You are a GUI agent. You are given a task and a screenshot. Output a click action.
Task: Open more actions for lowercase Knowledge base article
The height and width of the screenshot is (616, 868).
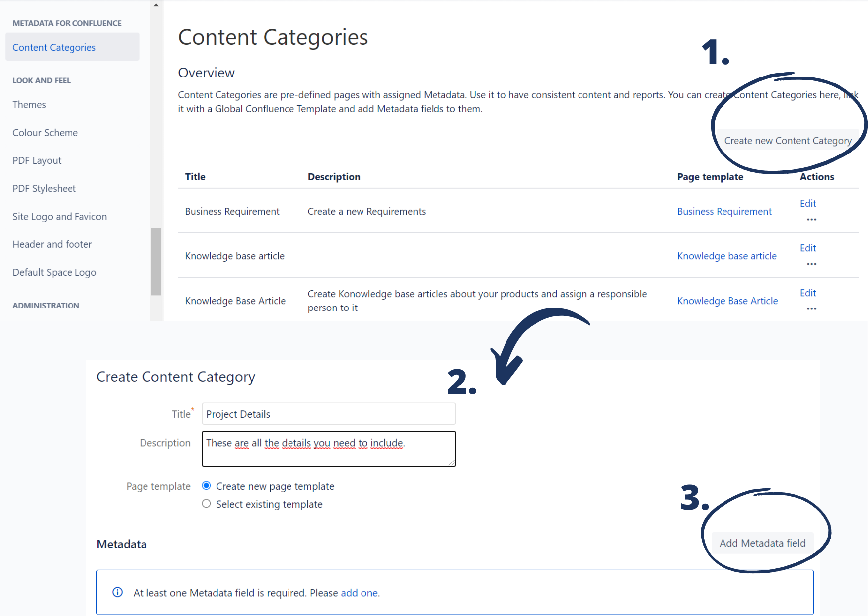coord(811,264)
